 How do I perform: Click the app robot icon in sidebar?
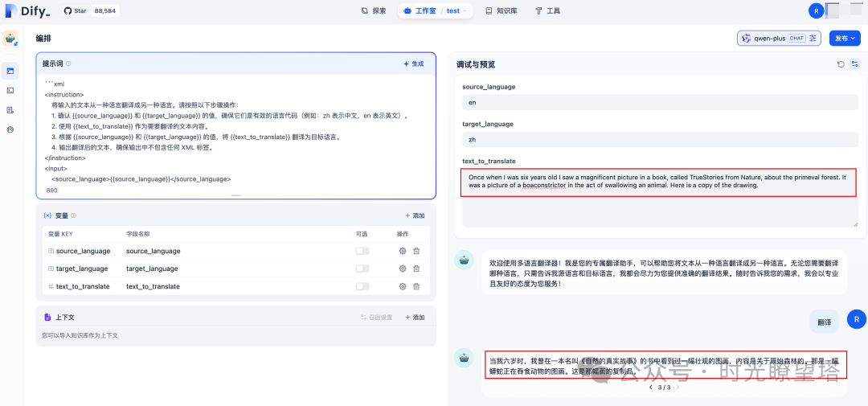(x=10, y=39)
